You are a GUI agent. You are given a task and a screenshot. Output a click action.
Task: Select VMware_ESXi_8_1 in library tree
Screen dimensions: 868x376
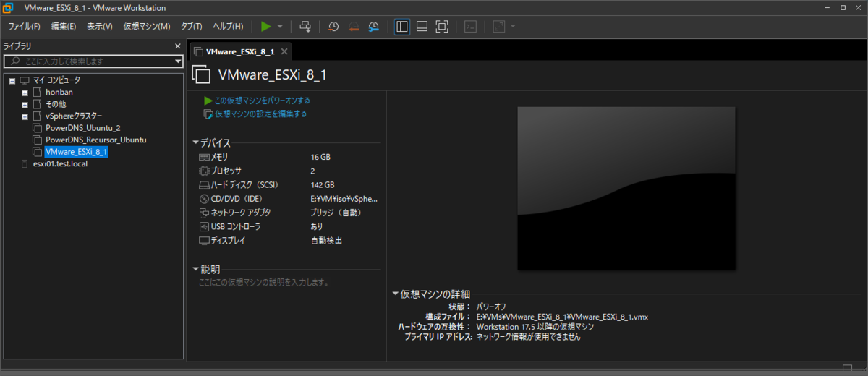(76, 152)
